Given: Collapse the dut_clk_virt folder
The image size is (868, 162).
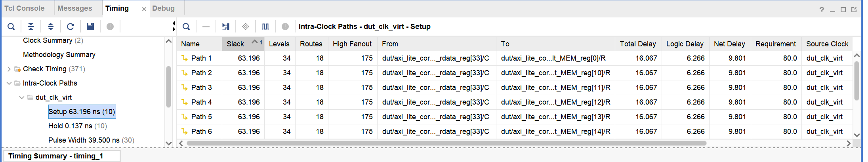Looking at the screenshot, I should [22, 97].
